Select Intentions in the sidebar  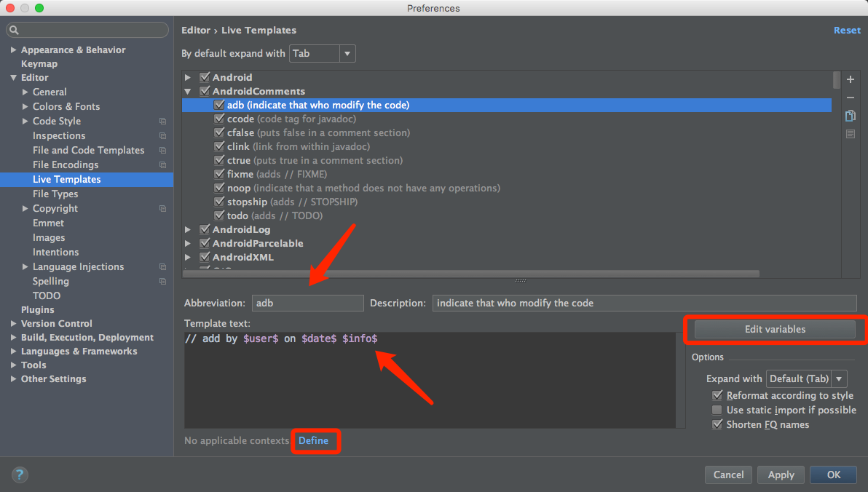[x=56, y=253]
